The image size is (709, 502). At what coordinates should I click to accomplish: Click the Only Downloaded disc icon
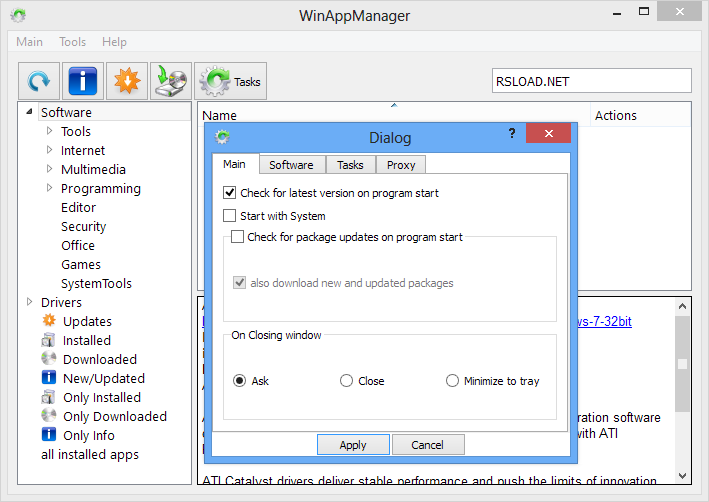point(48,416)
